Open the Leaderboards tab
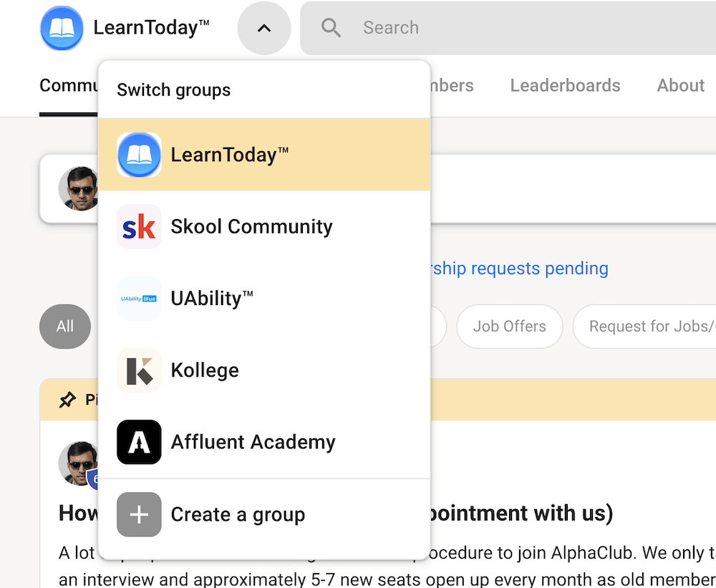The image size is (716, 588). click(x=565, y=85)
